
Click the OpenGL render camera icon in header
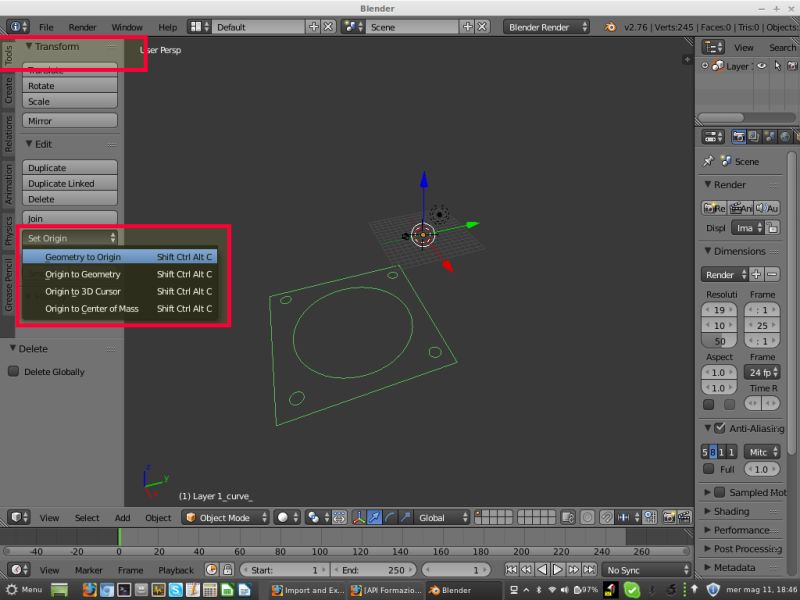tap(669, 517)
